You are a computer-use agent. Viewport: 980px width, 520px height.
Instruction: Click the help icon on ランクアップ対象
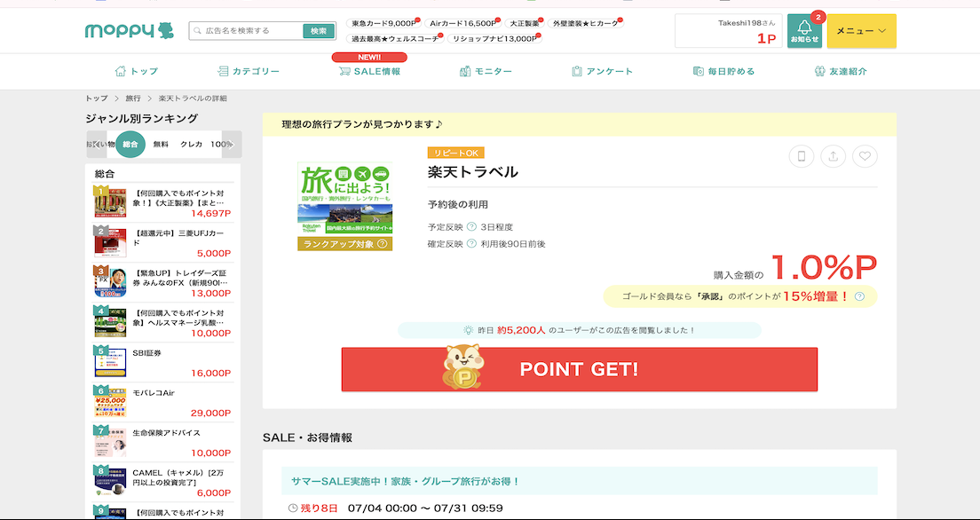tap(383, 244)
